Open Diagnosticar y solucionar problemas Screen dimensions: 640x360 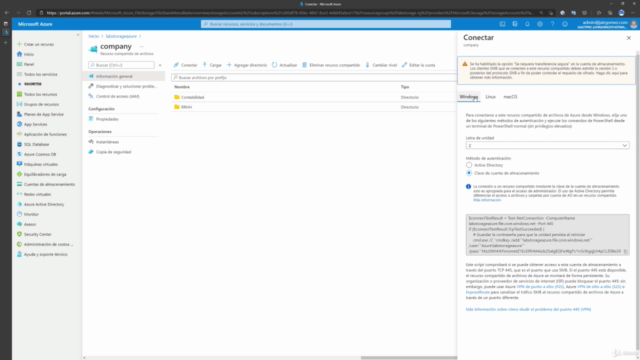(x=124, y=86)
